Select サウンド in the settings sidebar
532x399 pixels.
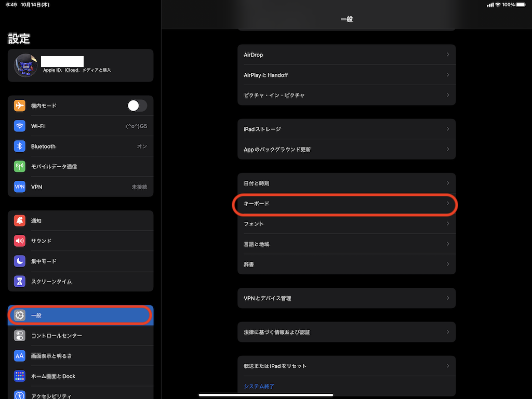pyautogui.click(x=42, y=241)
